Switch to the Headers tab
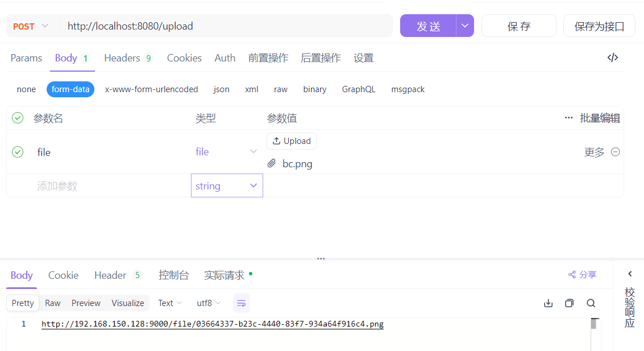Image resolution: width=644 pixels, height=351 pixels. click(x=128, y=58)
